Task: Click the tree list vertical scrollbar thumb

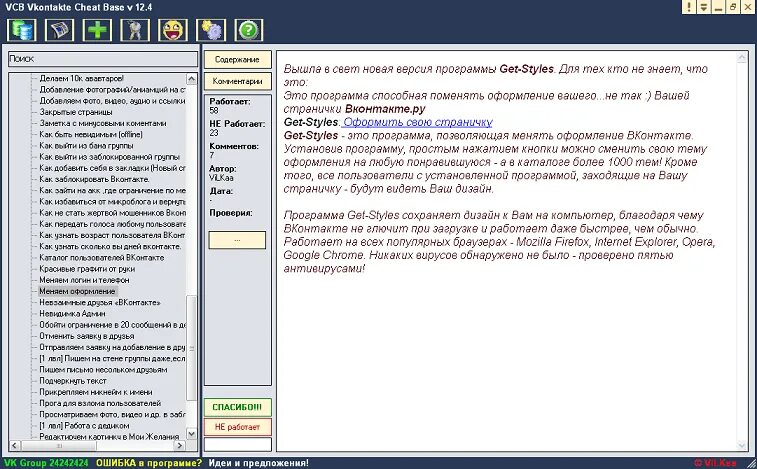Action: coord(192,348)
